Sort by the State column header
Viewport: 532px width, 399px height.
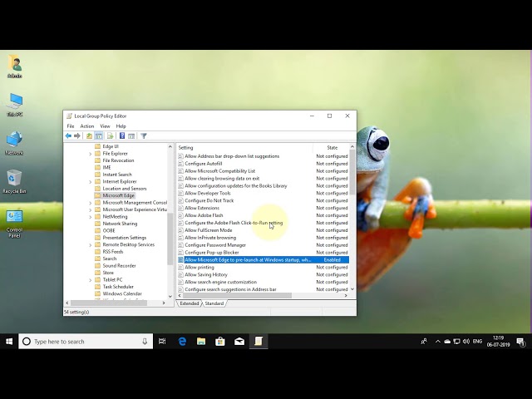click(x=332, y=148)
